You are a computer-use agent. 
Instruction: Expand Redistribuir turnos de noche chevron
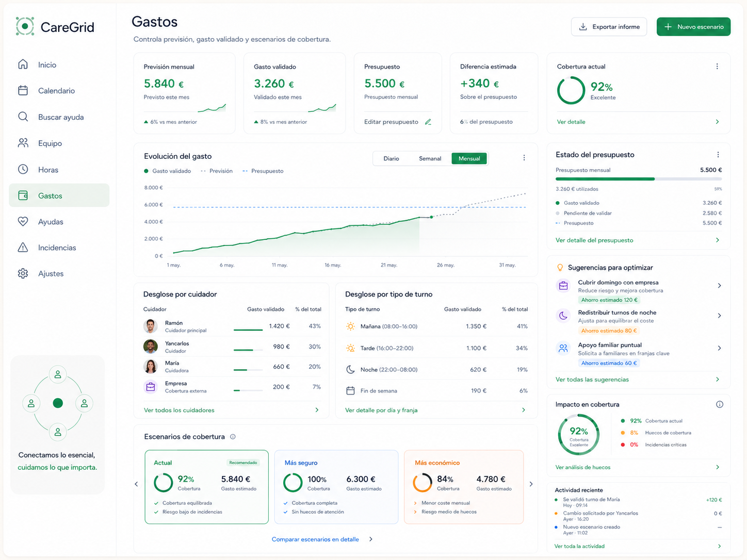719,316
